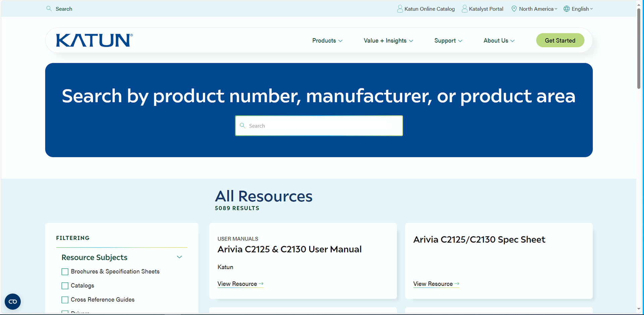Image resolution: width=644 pixels, height=315 pixels.
Task: Click the location pin next to North America
Action: click(514, 9)
